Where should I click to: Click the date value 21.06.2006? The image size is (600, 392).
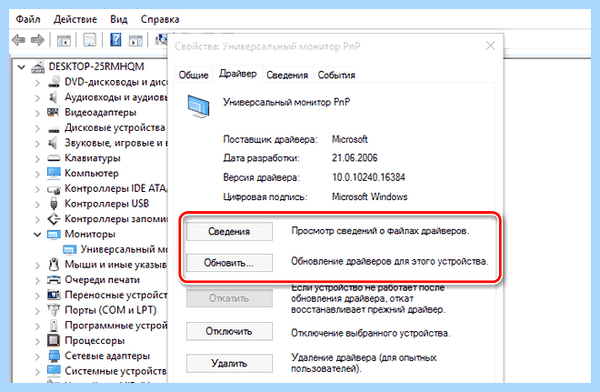click(x=355, y=158)
